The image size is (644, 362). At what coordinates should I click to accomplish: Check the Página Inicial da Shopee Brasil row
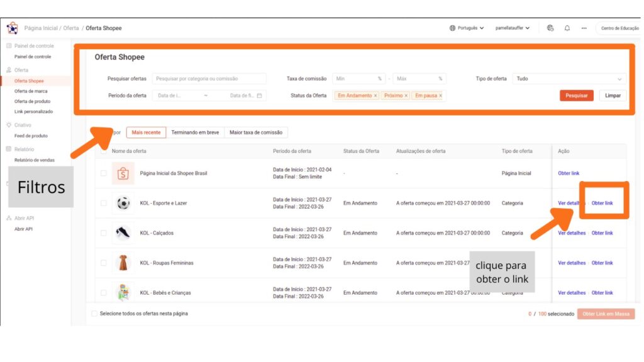point(104,173)
